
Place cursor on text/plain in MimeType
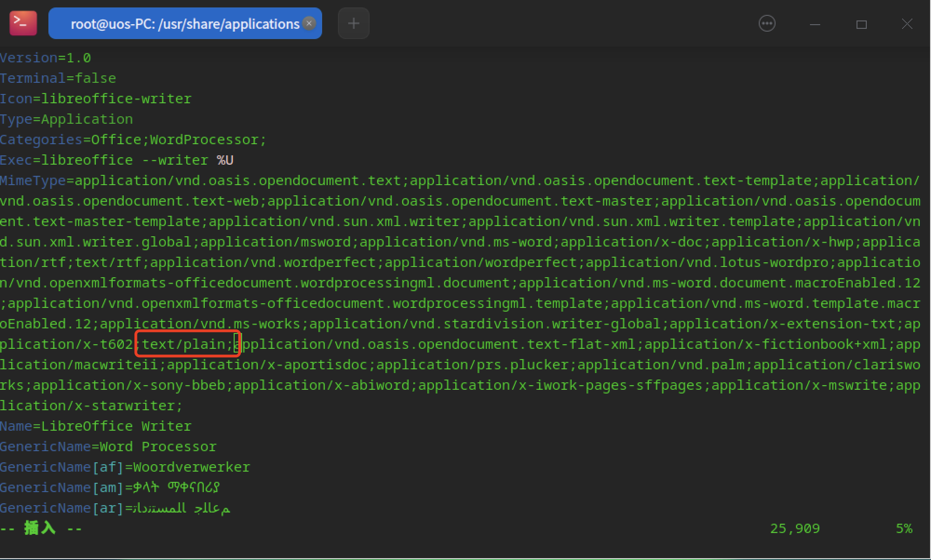point(184,344)
